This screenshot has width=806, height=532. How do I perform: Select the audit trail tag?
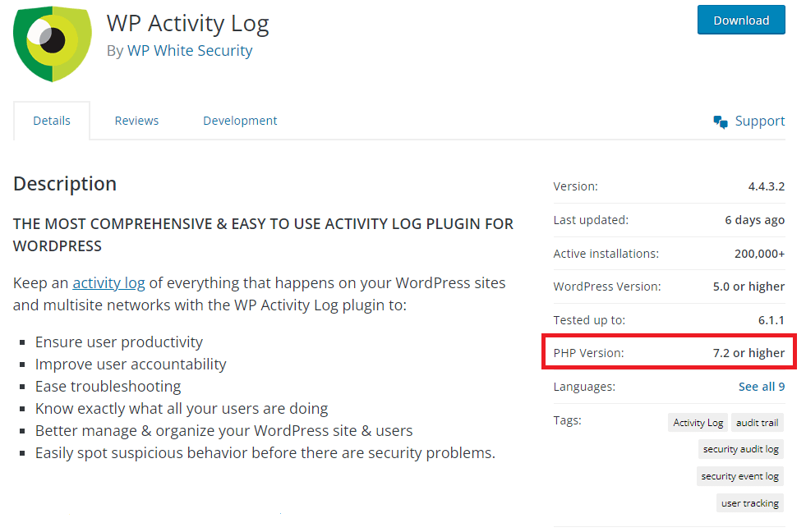[x=757, y=422]
